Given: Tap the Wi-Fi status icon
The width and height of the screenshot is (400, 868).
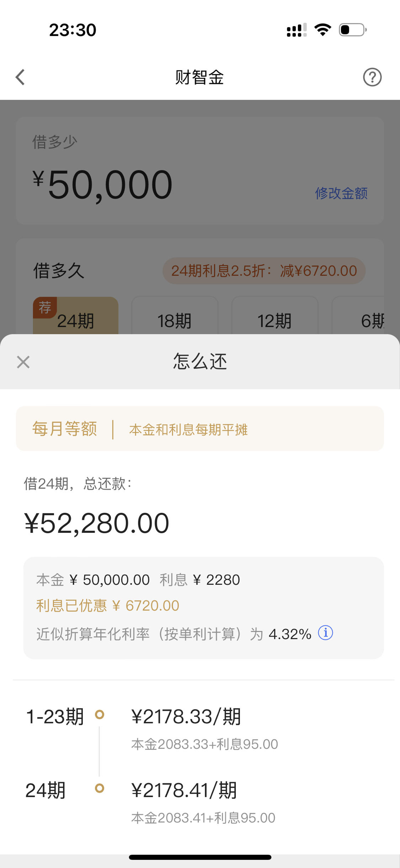Looking at the screenshot, I should click(323, 30).
